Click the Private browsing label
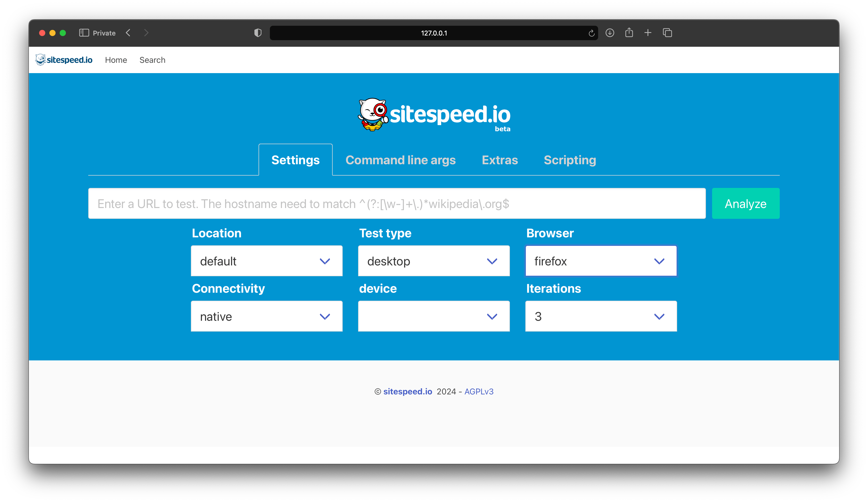Image resolution: width=868 pixels, height=502 pixels. (x=104, y=33)
